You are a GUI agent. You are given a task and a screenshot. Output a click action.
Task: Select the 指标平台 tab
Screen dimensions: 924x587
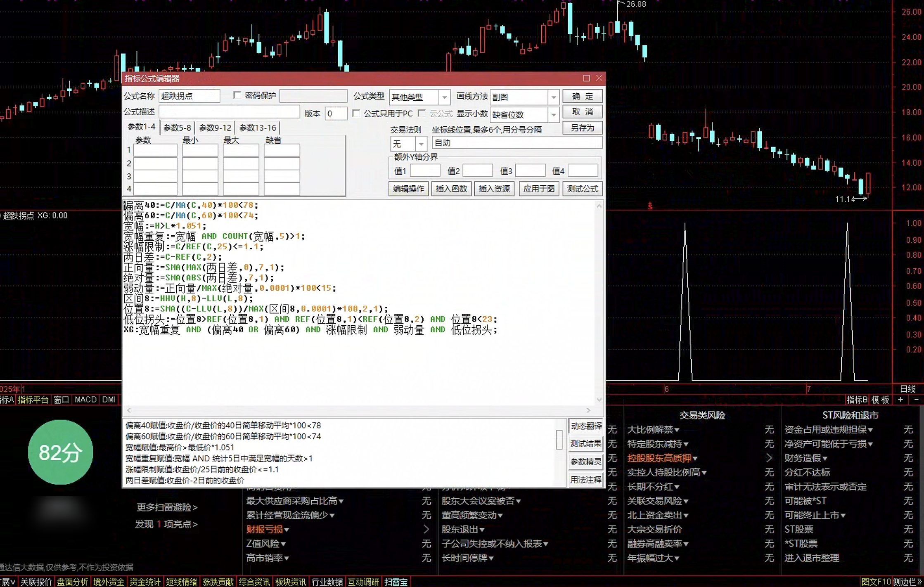click(33, 400)
